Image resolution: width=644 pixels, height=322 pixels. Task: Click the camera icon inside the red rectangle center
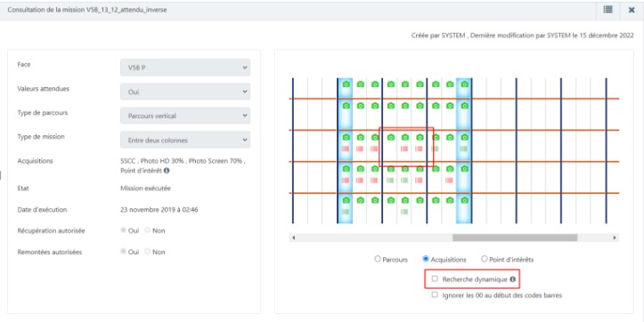tap(405, 137)
